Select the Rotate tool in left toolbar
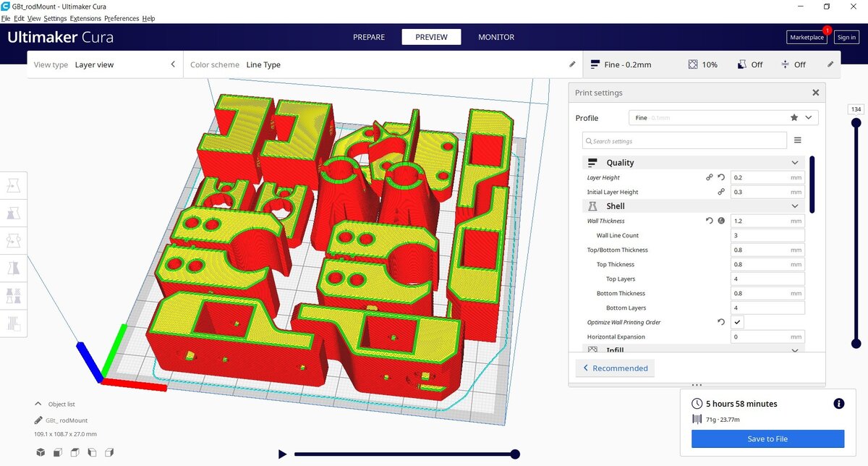Screen dimensions: 868x466 14,240
